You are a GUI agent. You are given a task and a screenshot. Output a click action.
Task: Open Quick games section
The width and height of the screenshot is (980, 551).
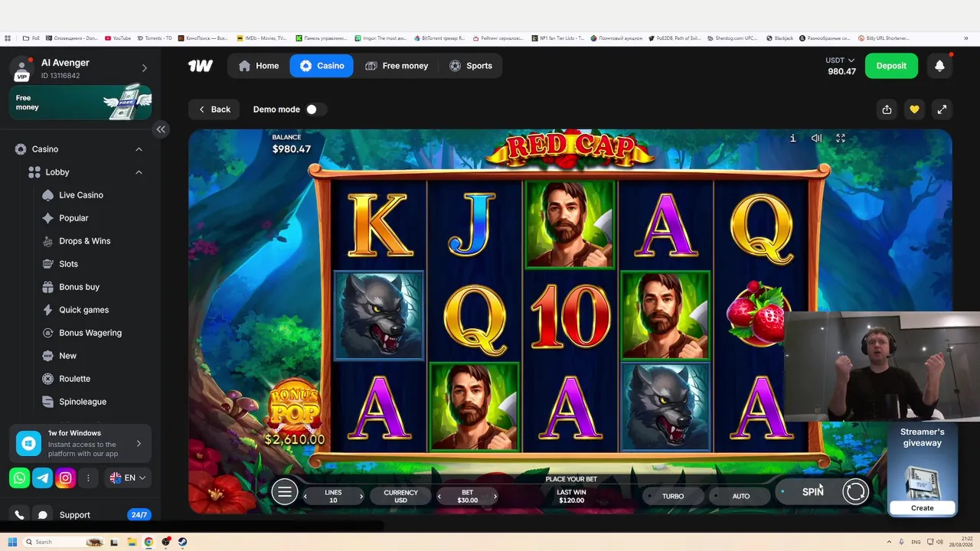point(83,310)
